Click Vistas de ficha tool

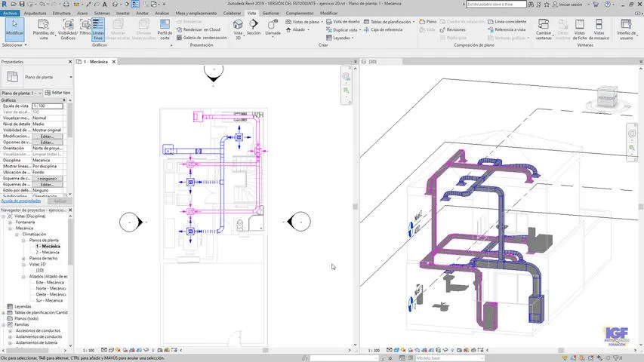pos(580,29)
